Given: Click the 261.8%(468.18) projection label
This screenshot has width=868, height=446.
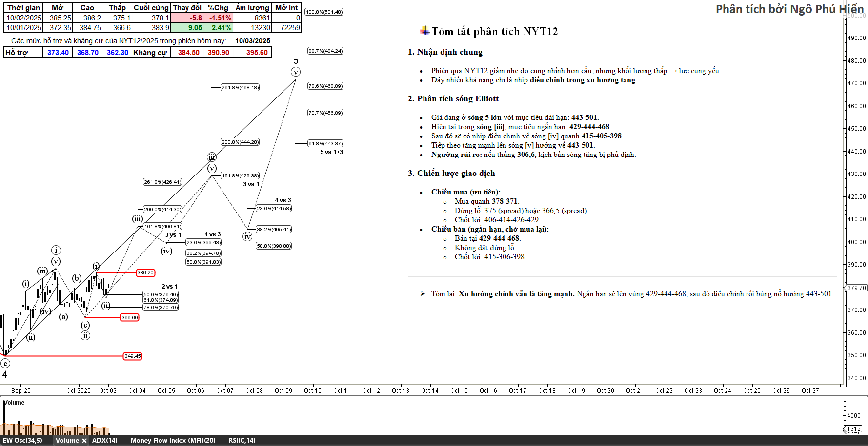Looking at the screenshot, I should click(x=240, y=88).
